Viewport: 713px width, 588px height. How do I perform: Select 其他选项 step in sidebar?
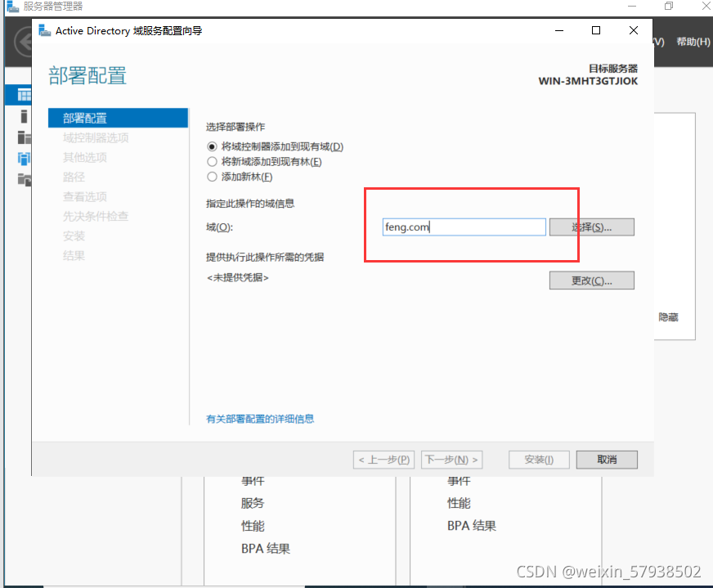[x=84, y=157]
